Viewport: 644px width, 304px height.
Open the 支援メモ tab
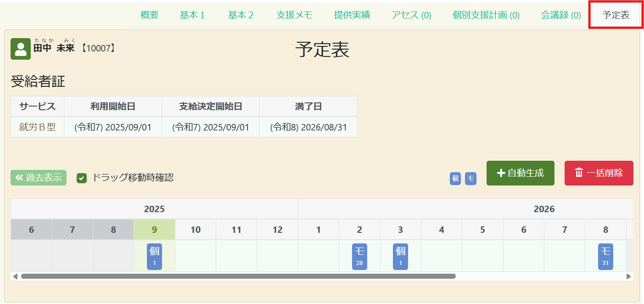(294, 15)
